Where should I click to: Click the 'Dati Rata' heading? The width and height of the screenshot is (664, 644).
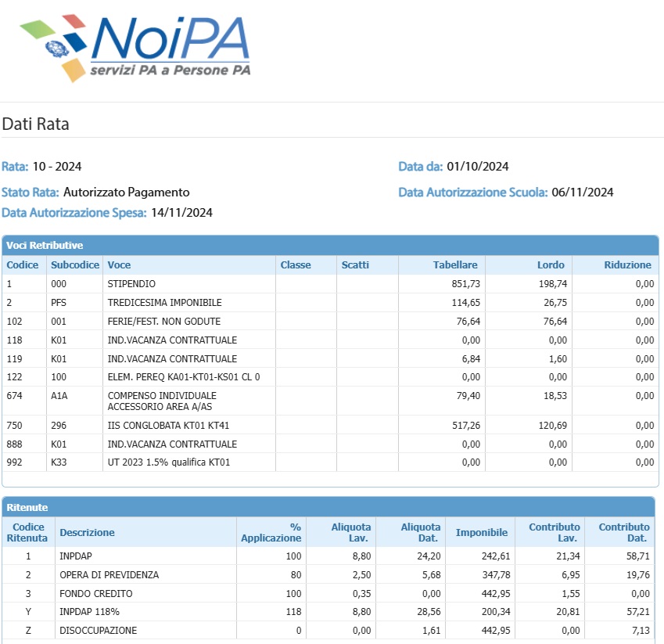pyautogui.click(x=35, y=124)
